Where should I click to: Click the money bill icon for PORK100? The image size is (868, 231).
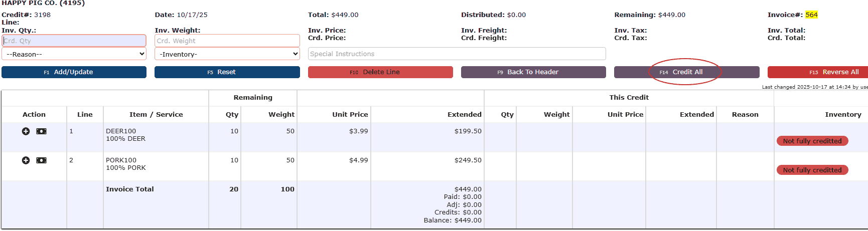(42, 160)
